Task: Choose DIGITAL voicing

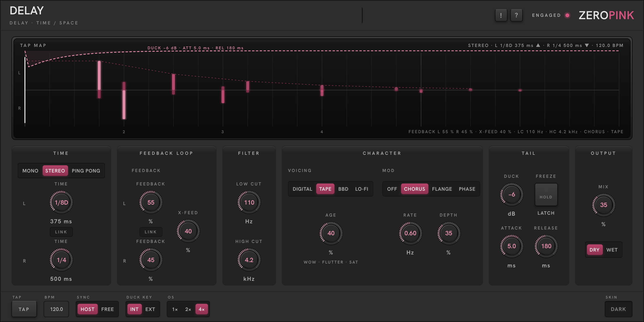Action: click(x=303, y=189)
